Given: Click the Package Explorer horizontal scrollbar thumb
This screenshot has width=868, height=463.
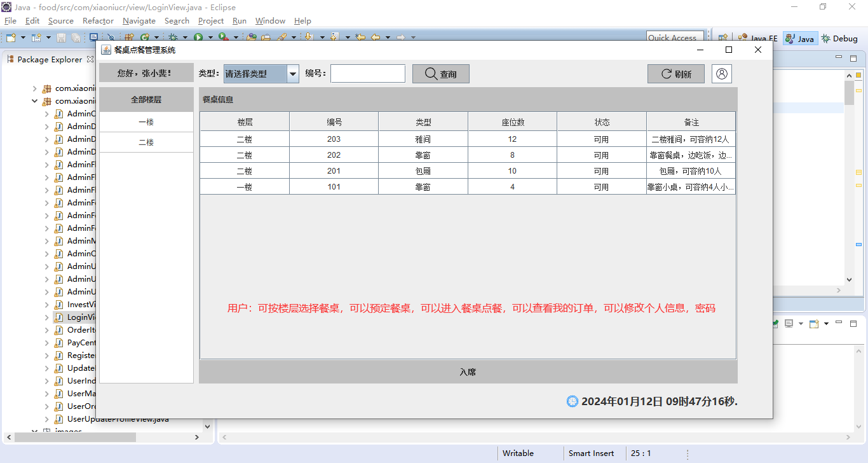Looking at the screenshot, I should 75,437.
